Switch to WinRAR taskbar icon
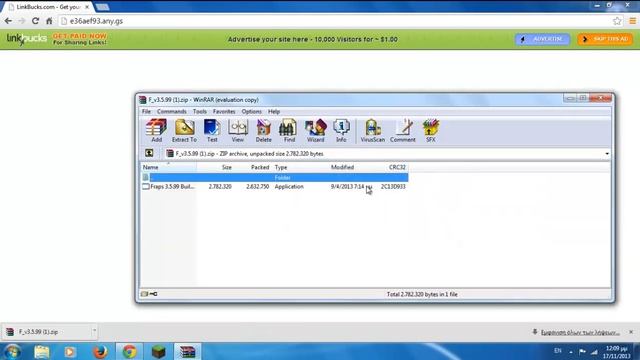This screenshot has height=360, width=640. pos(187,351)
